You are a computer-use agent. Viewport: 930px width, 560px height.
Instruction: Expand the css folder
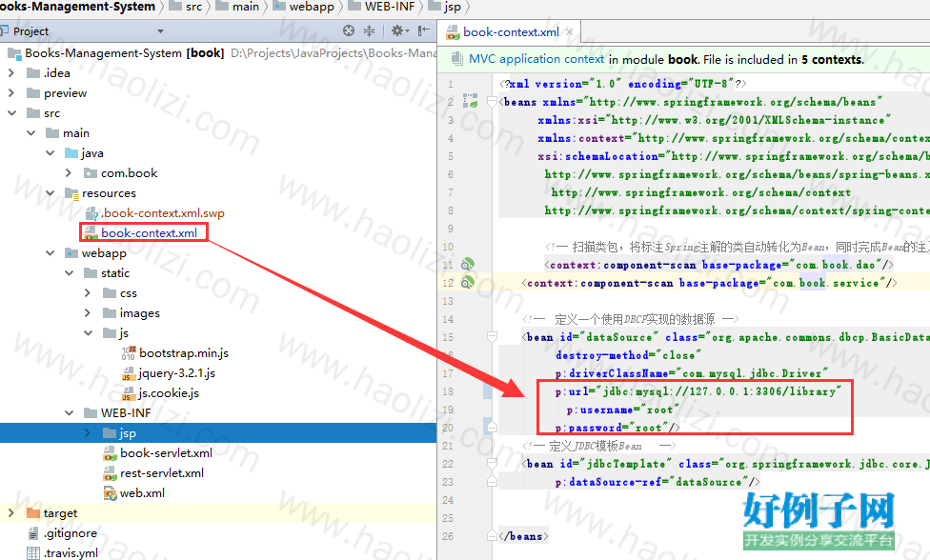tap(88, 293)
